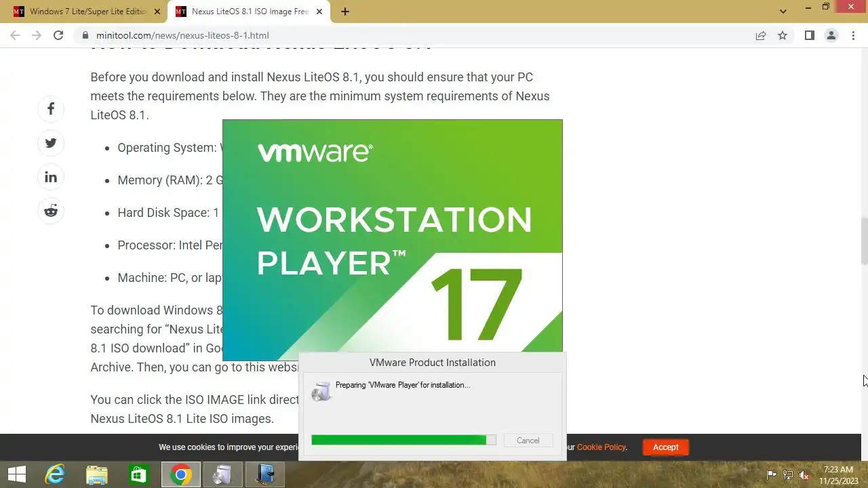Open the Windows Store taskbar icon
Viewport: 868px width, 488px height.
click(x=138, y=475)
